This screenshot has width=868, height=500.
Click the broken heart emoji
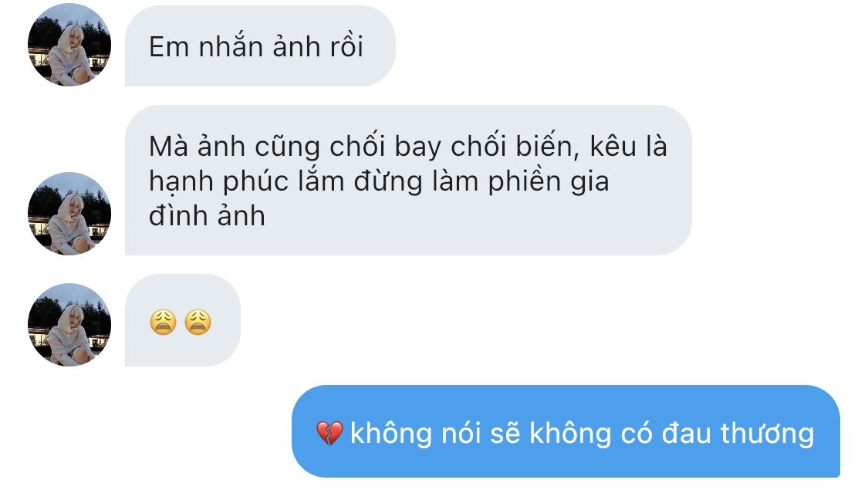[x=329, y=433]
